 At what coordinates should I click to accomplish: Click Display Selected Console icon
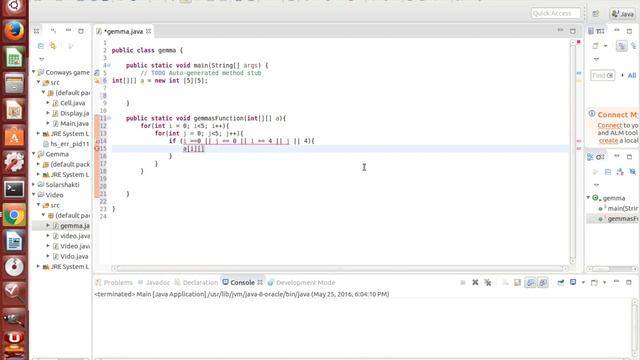pos(573,282)
